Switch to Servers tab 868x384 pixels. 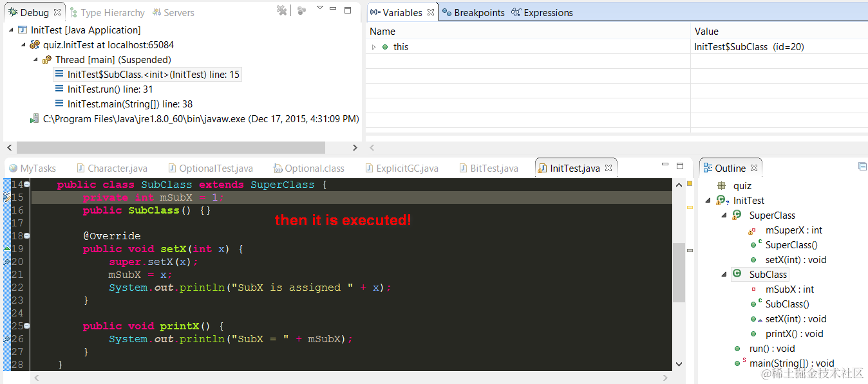click(173, 12)
